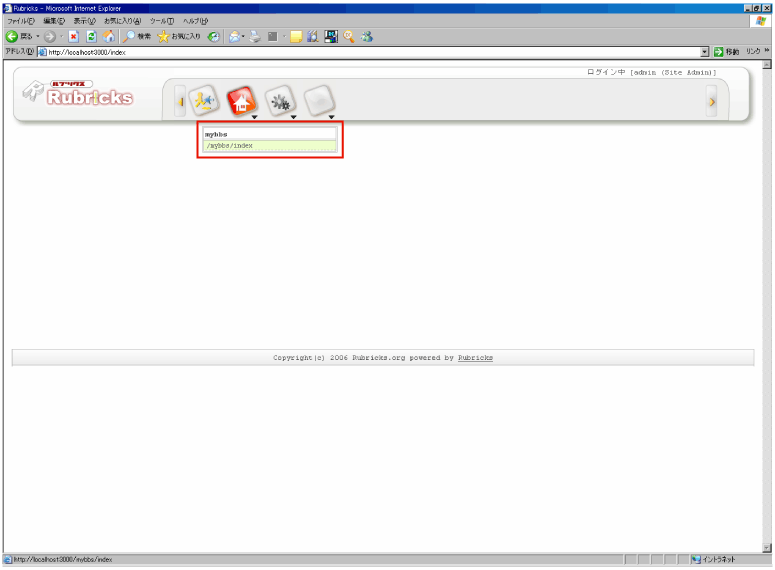Click the IE title bar window icon
This screenshot has width=775, height=570.
tap(7, 8)
